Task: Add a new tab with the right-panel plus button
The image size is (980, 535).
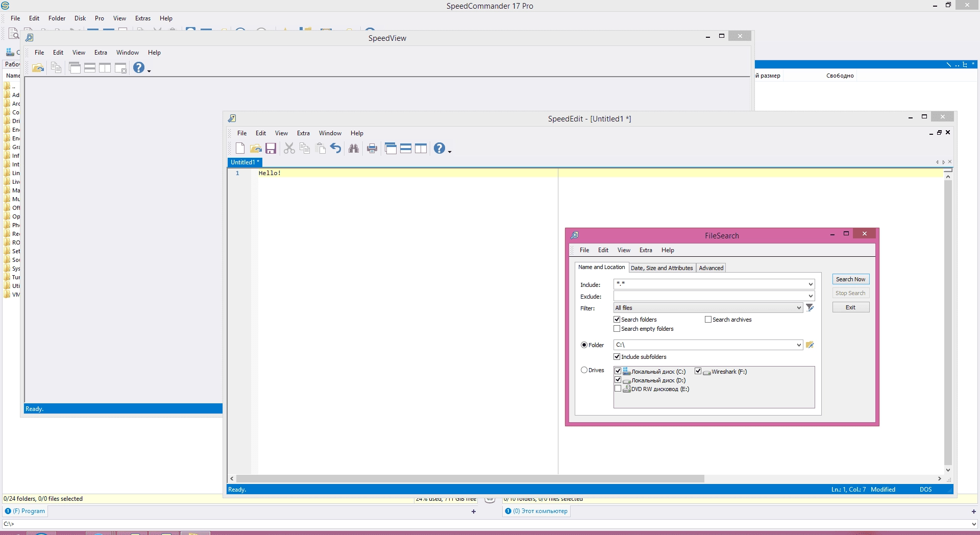Action: 973,512
